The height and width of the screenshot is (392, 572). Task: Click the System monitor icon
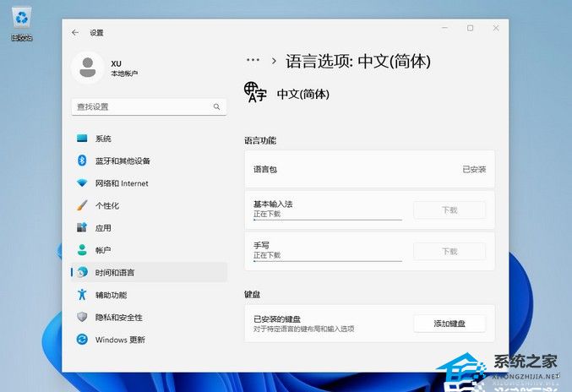pyautogui.click(x=82, y=139)
